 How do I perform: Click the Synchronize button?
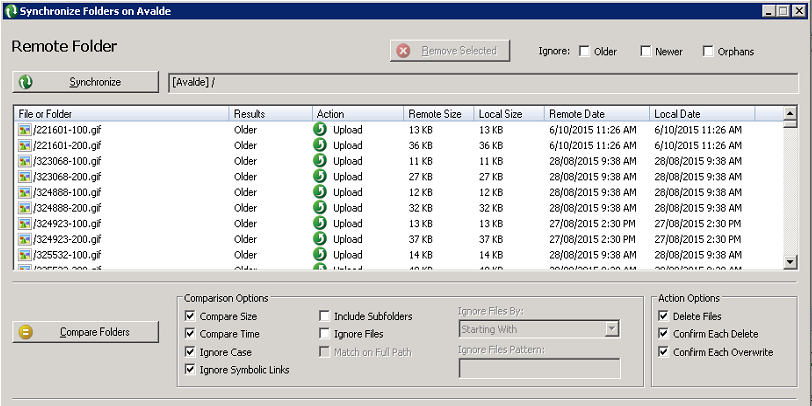tap(85, 82)
